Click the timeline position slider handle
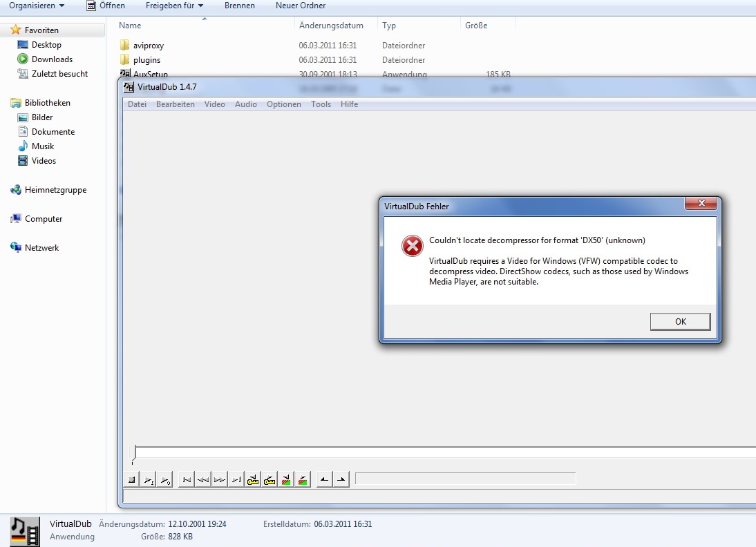 [x=133, y=453]
